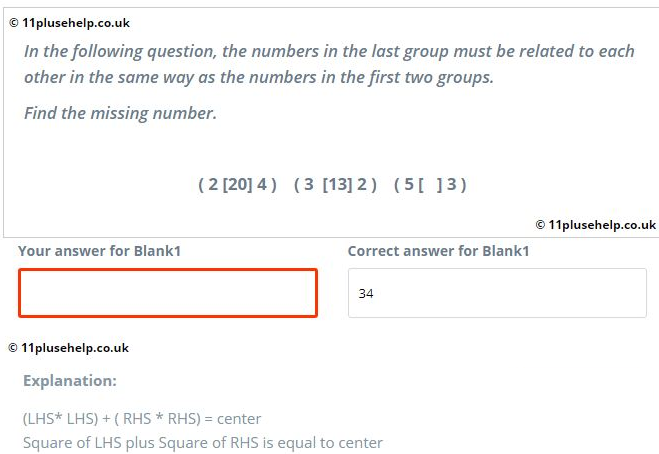The height and width of the screenshot is (454, 659).
Task: Click the correct answer field showing 34
Action: pos(497,293)
